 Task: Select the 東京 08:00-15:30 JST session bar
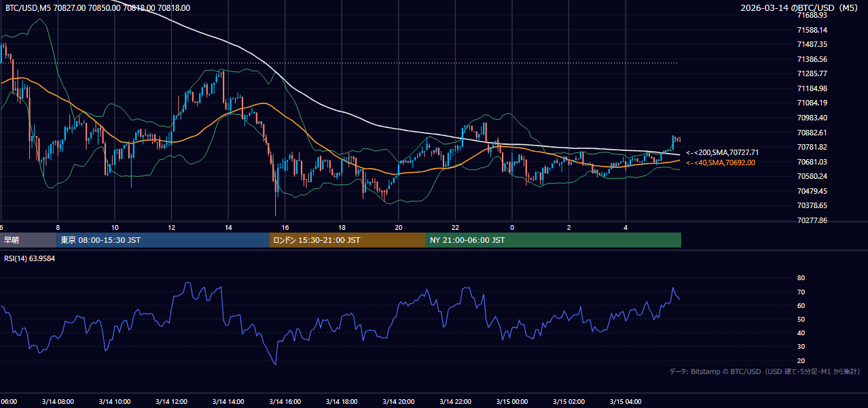tap(163, 240)
